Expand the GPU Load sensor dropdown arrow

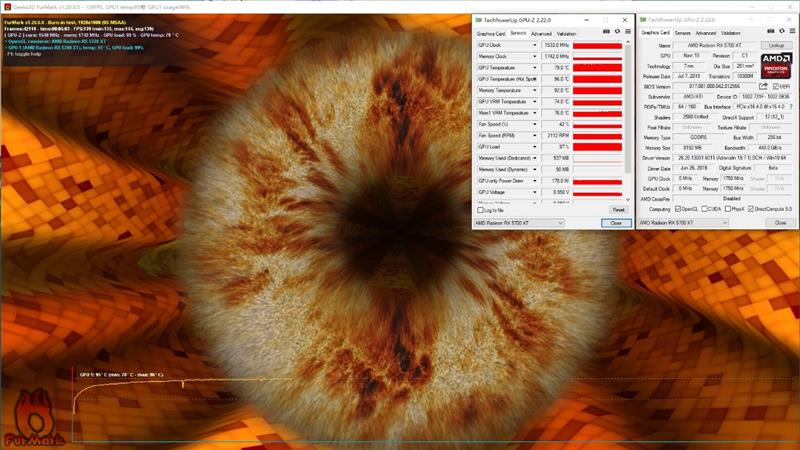tap(534, 146)
